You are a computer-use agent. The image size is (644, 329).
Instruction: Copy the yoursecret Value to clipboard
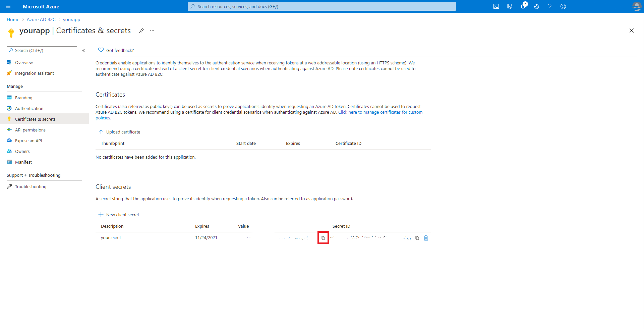point(323,238)
